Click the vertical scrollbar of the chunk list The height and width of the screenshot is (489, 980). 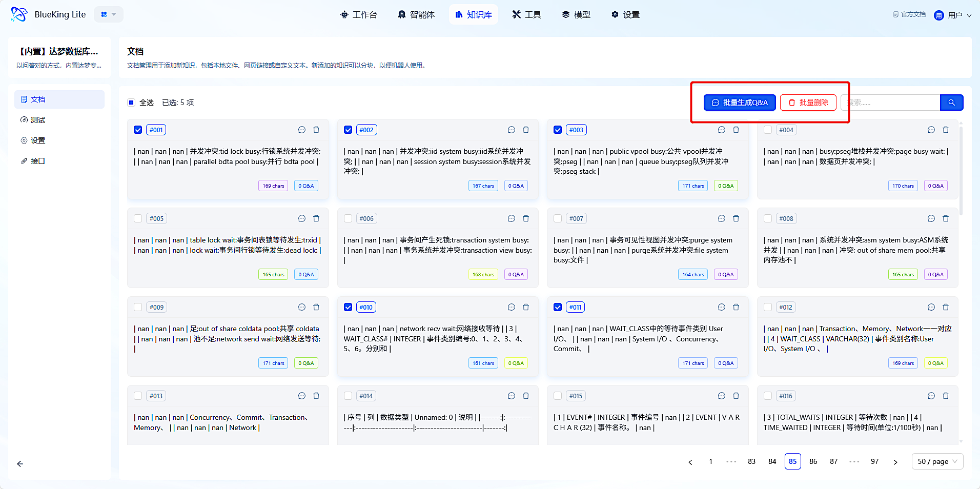(961, 169)
